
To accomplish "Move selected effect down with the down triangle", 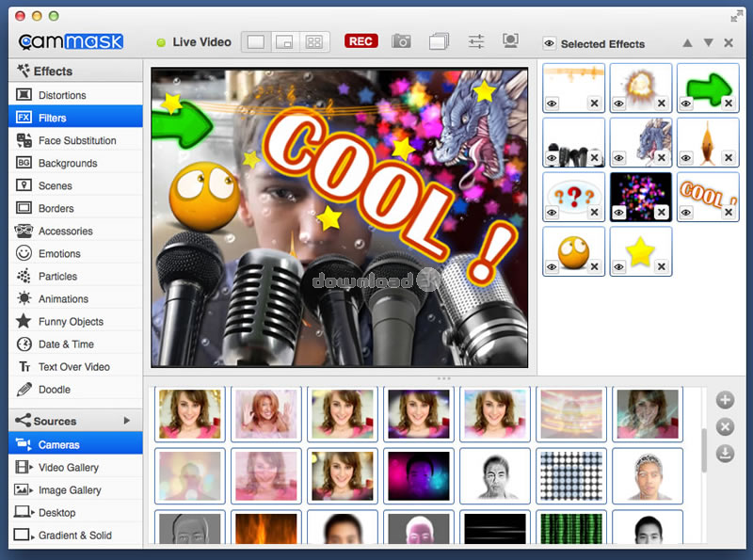I will (708, 43).
